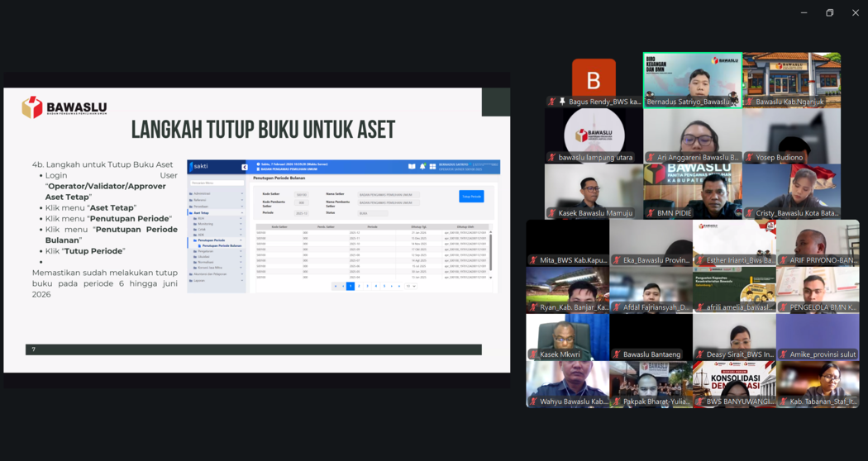Expand the Cetak submenu chevron

241,230
